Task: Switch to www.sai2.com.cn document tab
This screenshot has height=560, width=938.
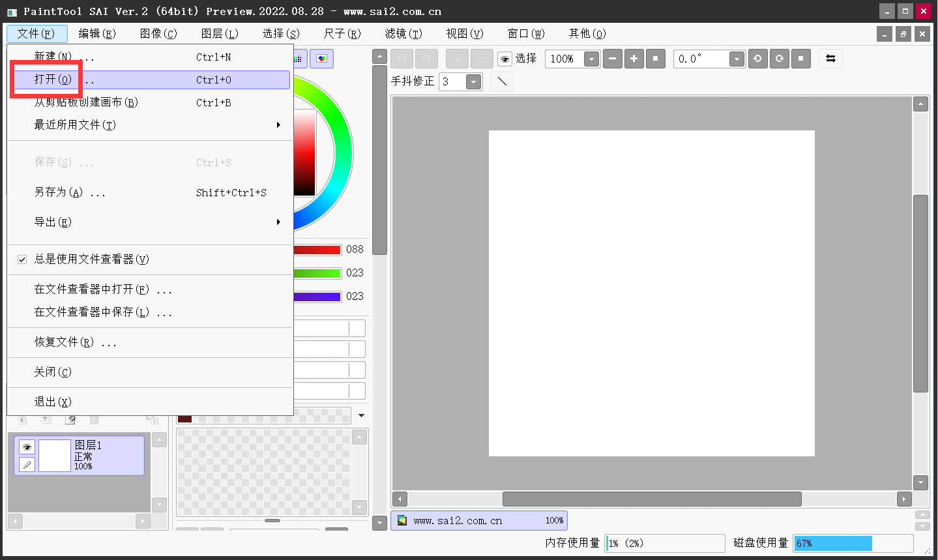Action: click(479, 520)
